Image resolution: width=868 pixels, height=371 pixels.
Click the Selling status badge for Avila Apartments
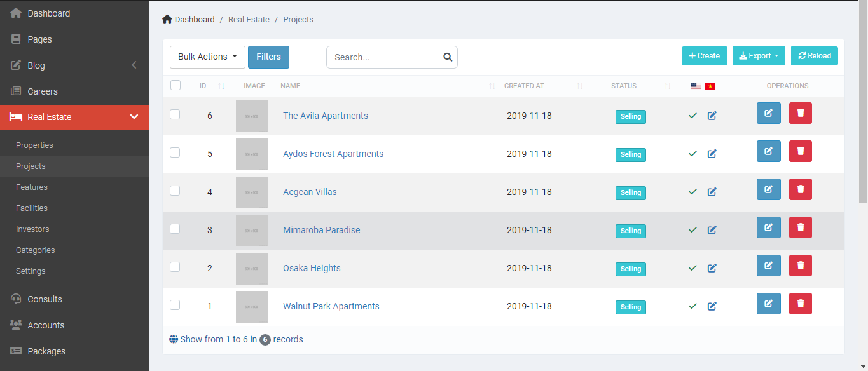[x=630, y=116]
